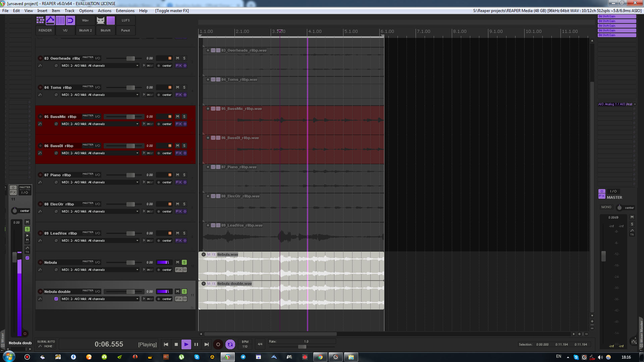Viewport: 644px width, 362px height.
Task: Toggle the repeat loop button
Action: pyautogui.click(x=230, y=344)
